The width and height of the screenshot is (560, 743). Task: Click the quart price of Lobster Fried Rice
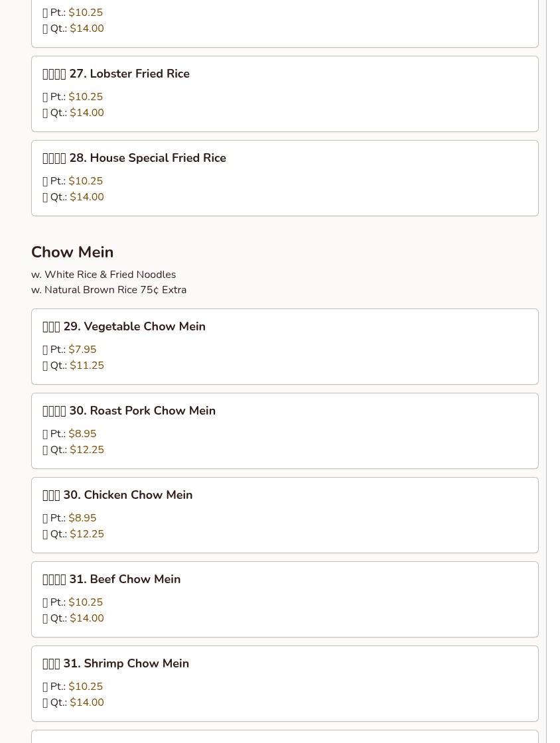pos(87,113)
